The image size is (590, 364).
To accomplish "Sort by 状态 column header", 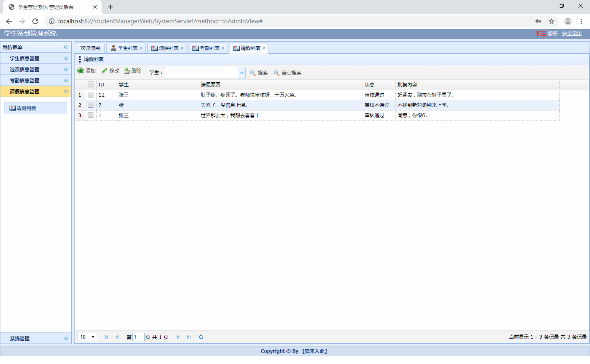I will (x=379, y=84).
